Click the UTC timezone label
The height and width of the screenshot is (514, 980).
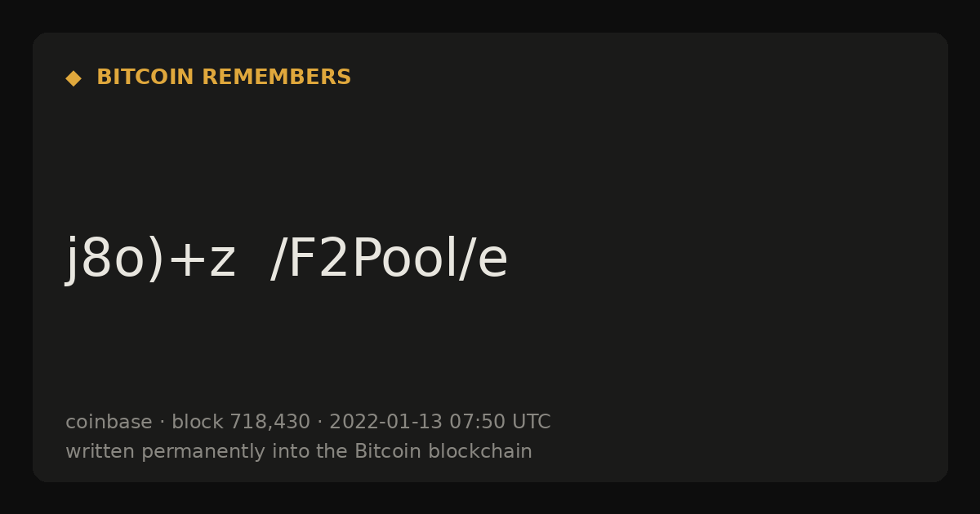coord(532,422)
